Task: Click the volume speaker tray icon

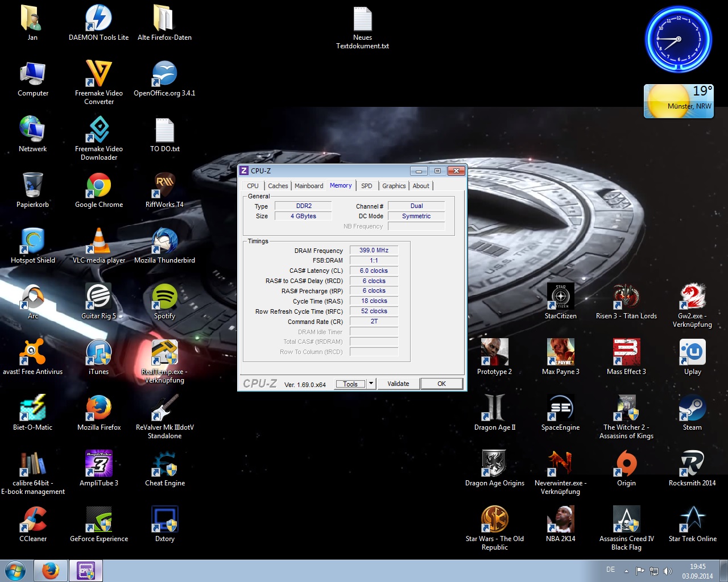Action: (667, 571)
